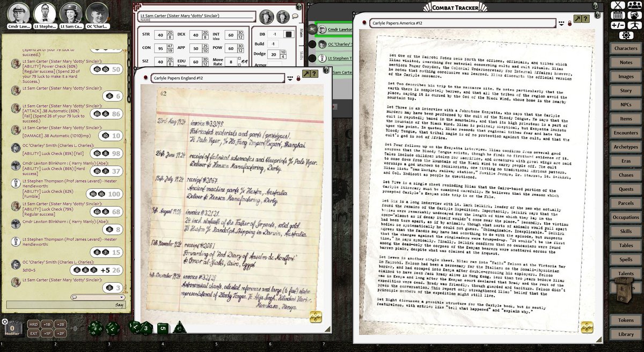Open the Characters sidebar button

(626, 48)
